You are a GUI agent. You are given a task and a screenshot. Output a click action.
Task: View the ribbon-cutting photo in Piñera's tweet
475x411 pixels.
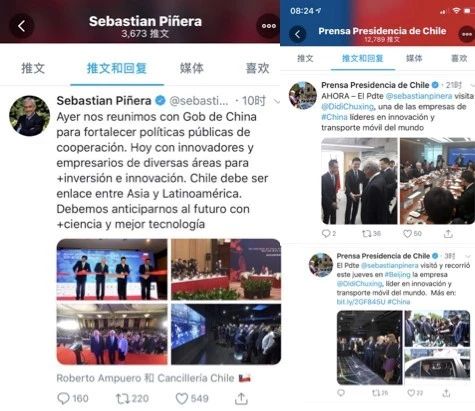pos(112,269)
